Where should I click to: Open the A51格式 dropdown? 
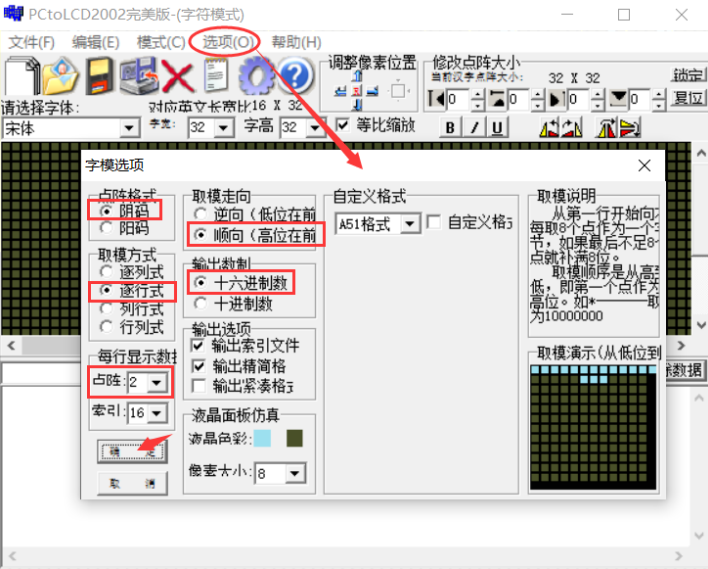click(x=410, y=224)
